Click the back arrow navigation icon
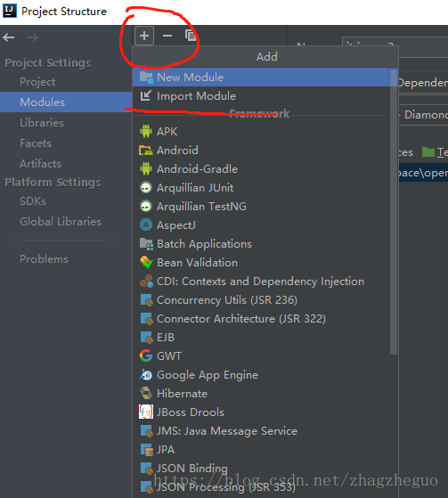 point(9,37)
